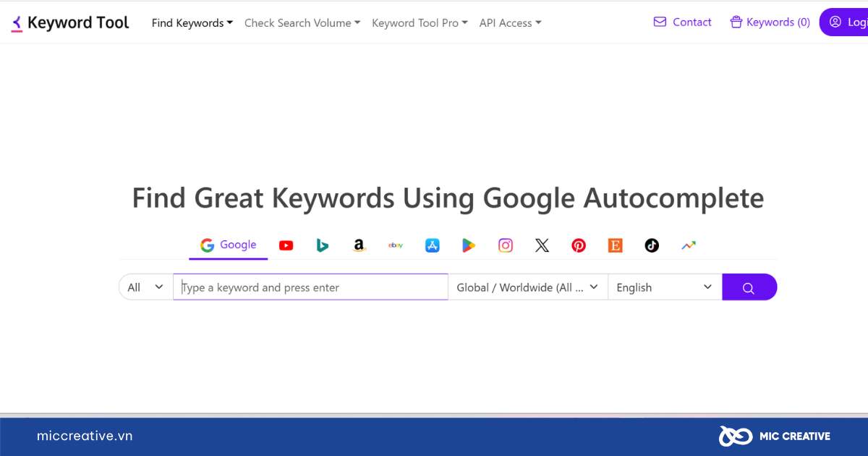The height and width of the screenshot is (456, 868).
Task: Select the Google tab
Action: coord(229,245)
